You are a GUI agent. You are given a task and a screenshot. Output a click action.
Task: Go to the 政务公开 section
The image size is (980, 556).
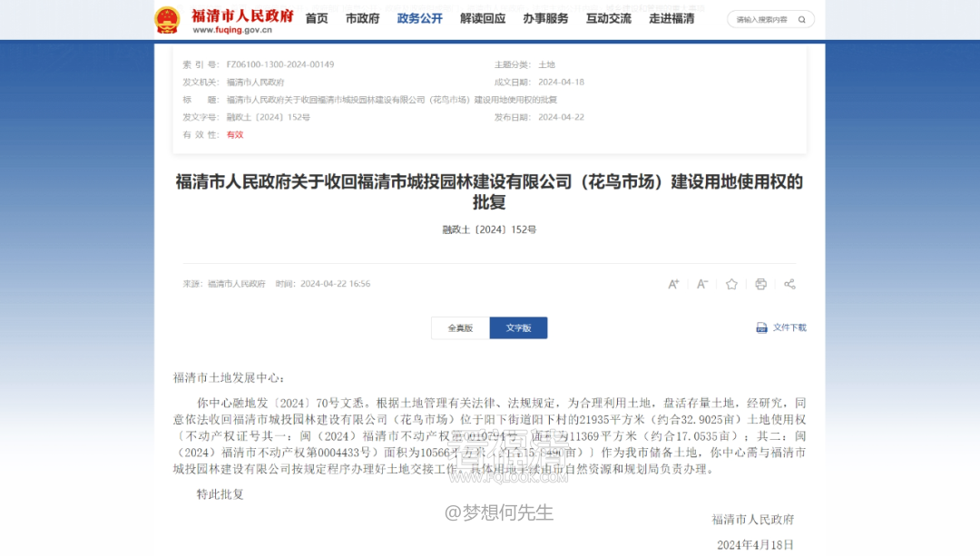pyautogui.click(x=419, y=19)
